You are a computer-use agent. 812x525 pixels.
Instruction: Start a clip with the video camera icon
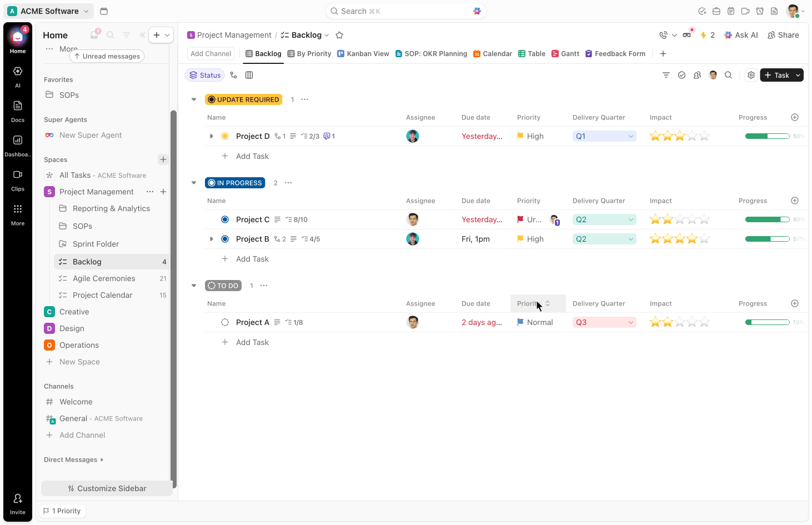click(745, 11)
